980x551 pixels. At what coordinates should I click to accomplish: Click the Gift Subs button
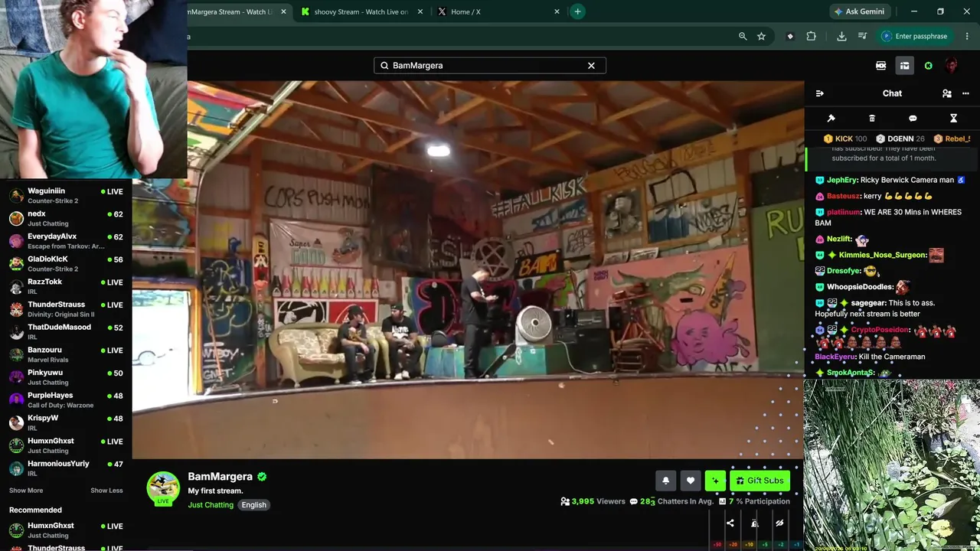coord(759,481)
